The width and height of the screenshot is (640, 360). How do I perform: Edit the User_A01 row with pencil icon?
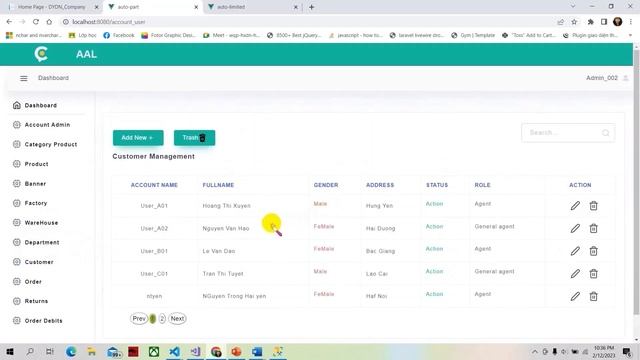(575, 206)
